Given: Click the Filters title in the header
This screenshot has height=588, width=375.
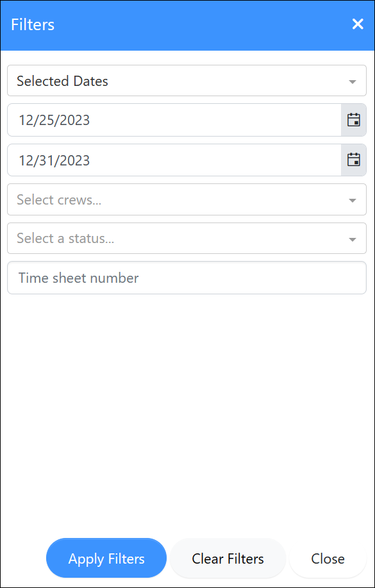Looking at the screenshot, I should [33, 25].
